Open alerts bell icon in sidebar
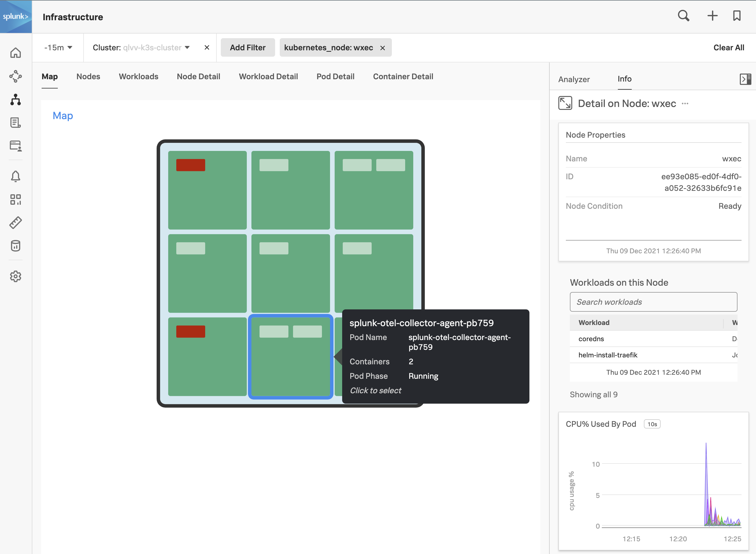 [x=15, y=176]
